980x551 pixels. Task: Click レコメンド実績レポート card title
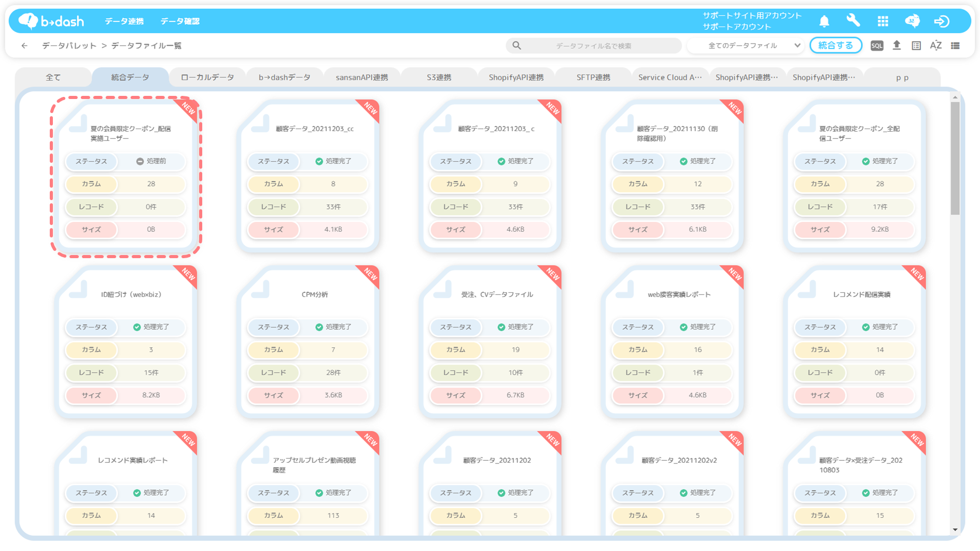tap(133, 460)
